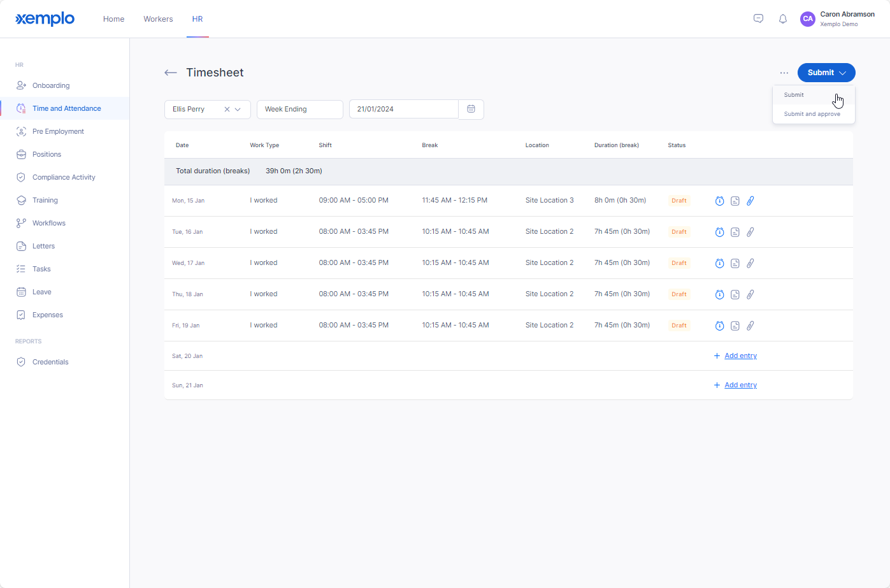Open the Tue, 16 Jan 'I worked' link

pyautogui.click(x=264, y=231)
